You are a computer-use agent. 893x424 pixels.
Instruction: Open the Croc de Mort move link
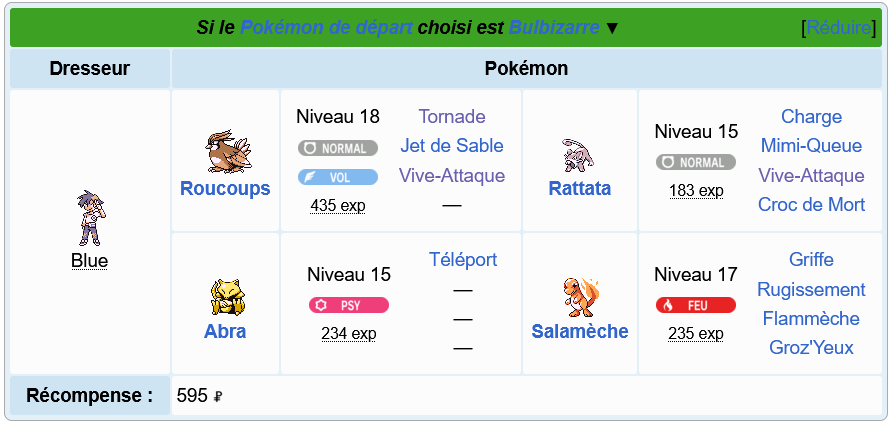pyautogui.click(x=811, y=204)
